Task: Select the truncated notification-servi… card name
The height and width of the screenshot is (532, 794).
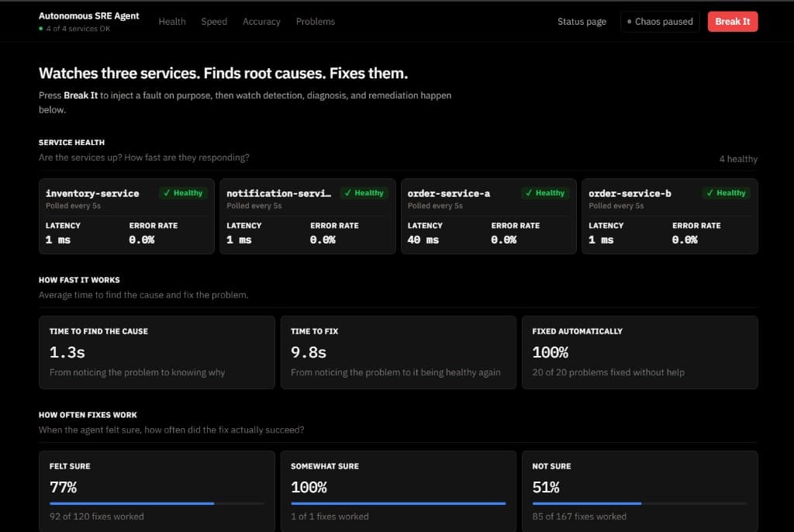Action: pyautogui.click(x=278, y=193)
